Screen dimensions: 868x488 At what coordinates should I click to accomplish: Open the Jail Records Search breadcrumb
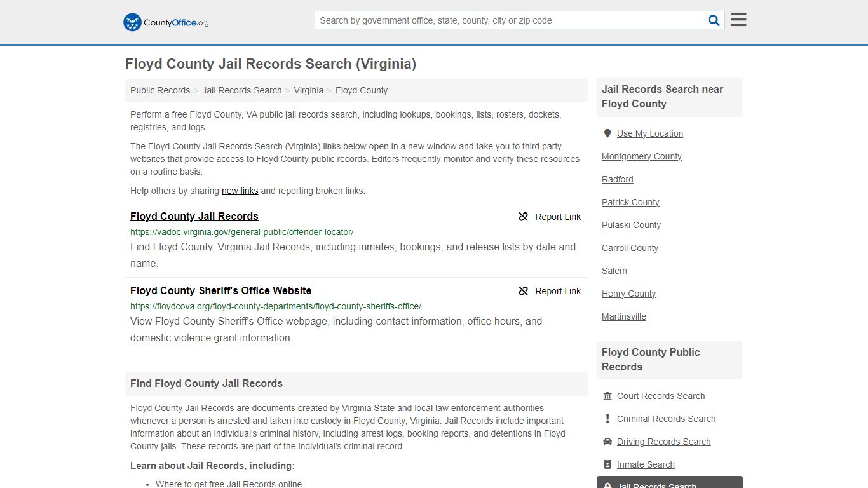242,90
